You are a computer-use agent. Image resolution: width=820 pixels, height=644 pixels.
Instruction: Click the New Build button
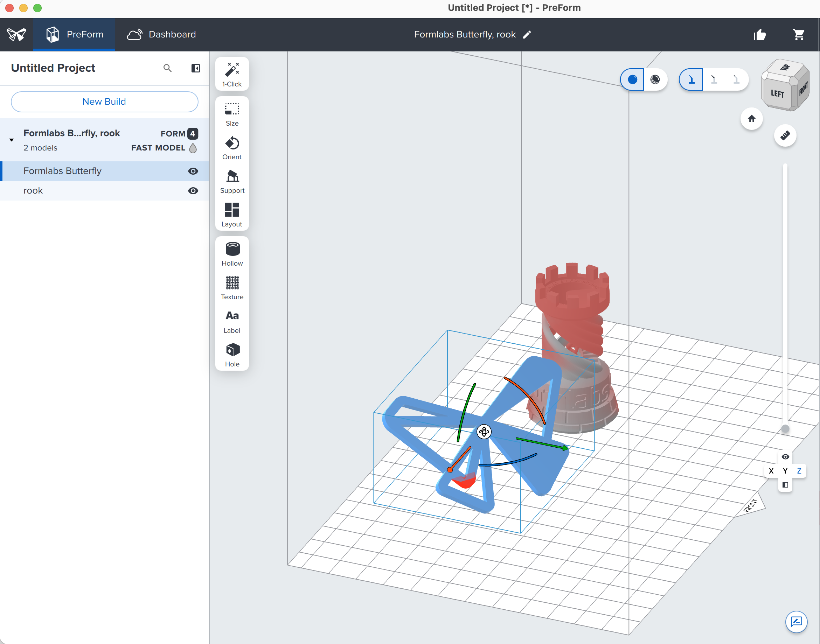tap(104, 102)
